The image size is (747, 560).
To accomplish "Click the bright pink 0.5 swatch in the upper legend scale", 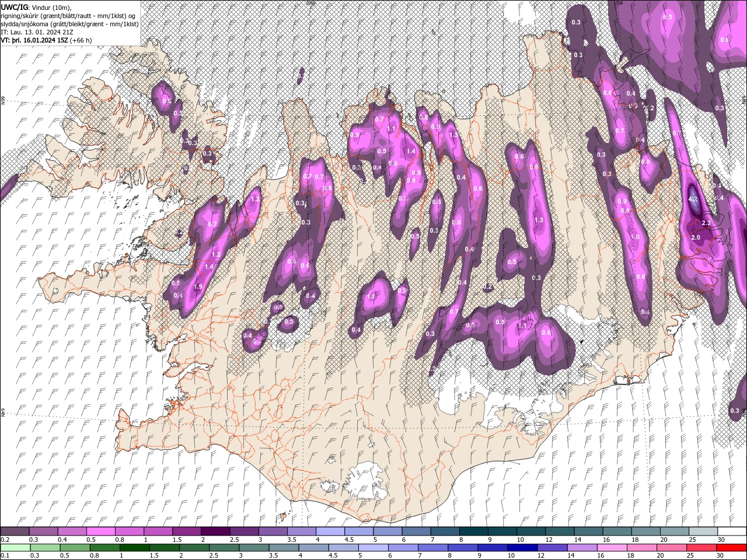I will pos(100,531).
